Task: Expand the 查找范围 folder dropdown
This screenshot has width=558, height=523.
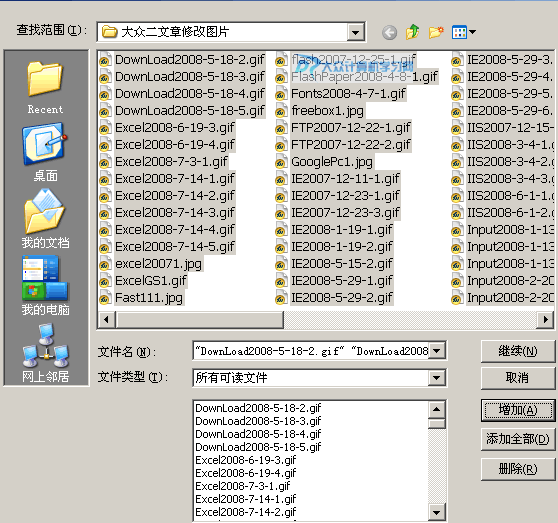Action: [x=356, y=32]
